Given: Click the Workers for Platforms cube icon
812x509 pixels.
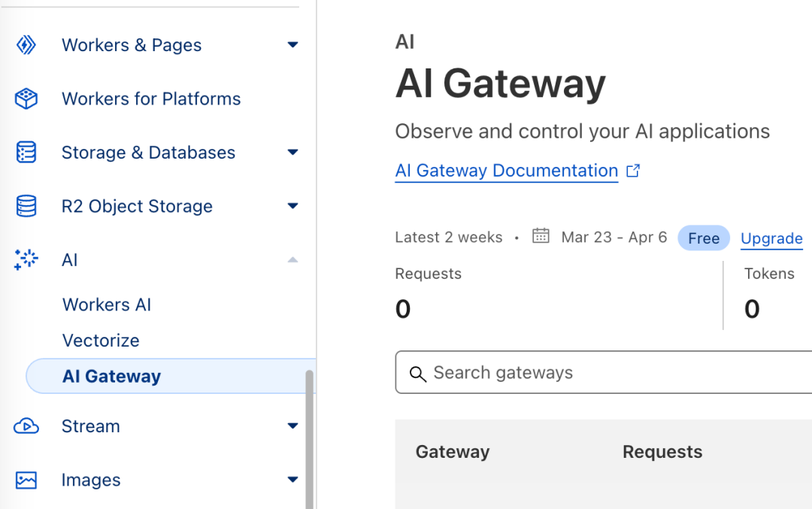Looking at the screenshot, I should (26, 99).
